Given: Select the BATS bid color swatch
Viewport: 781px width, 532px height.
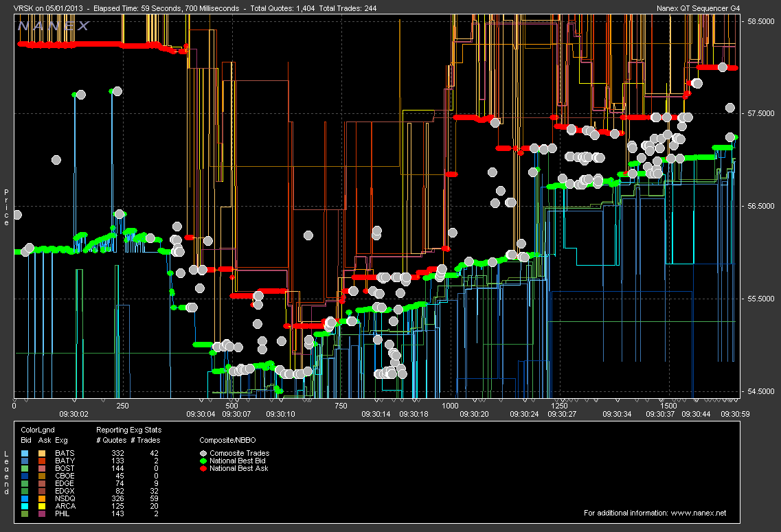Looking at the screenshot, I should 25,453.
